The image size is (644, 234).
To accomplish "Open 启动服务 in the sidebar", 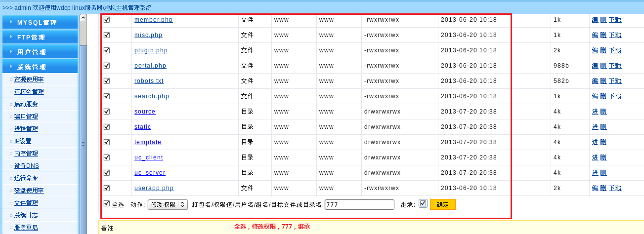I will (26, 104).
